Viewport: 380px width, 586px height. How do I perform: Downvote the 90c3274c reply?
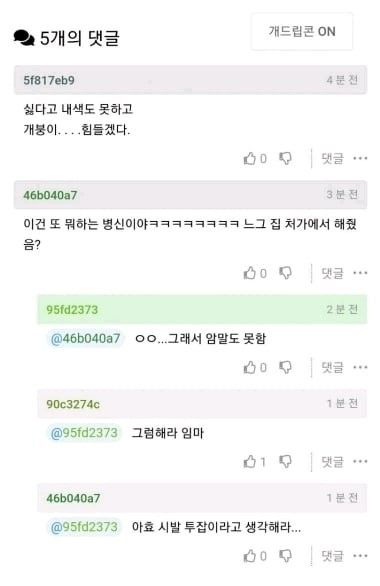pos(285,462)
